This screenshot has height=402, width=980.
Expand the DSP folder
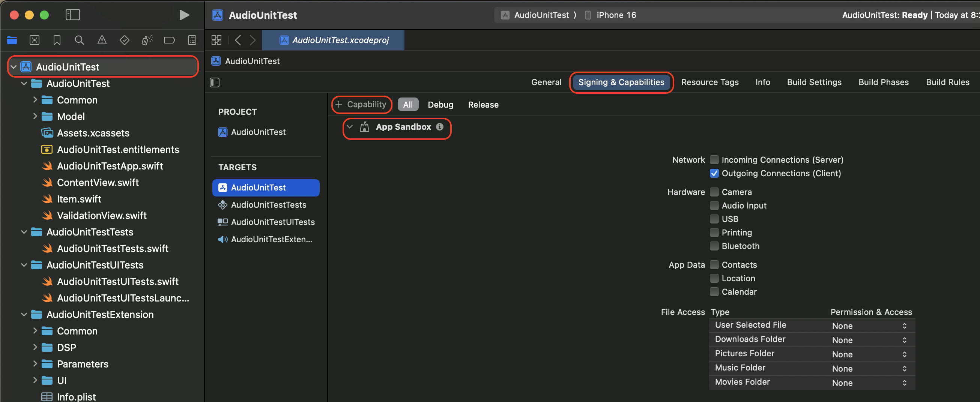[x=35, y=347]
